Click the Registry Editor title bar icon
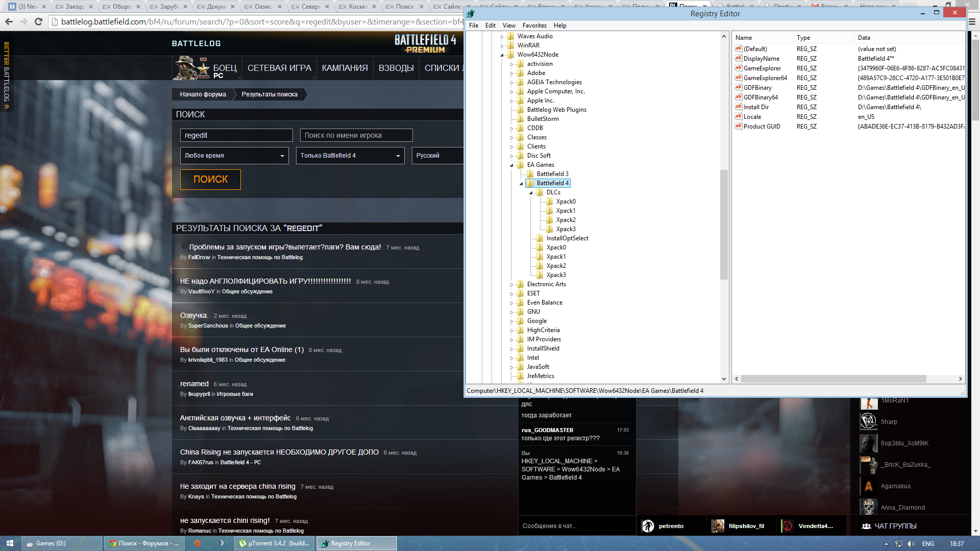This screenshot has height=551, width=980. coord(471,14)
